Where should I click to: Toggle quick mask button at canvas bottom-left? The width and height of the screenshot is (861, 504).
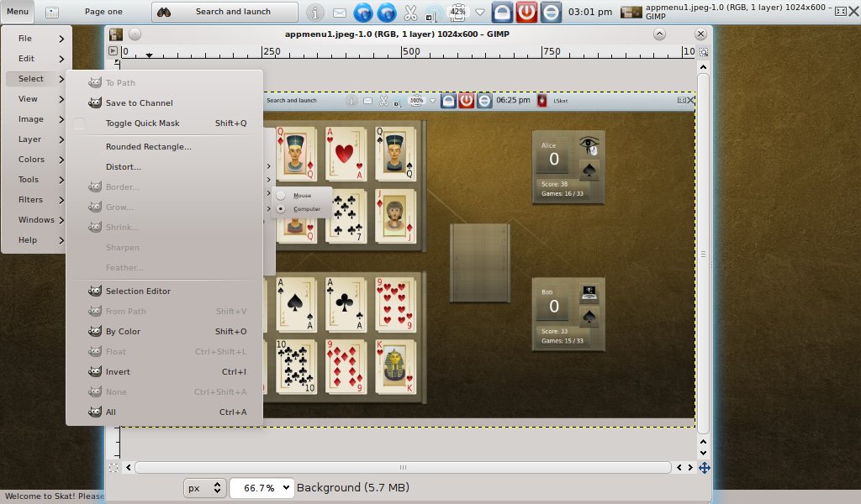coord(114,467)
